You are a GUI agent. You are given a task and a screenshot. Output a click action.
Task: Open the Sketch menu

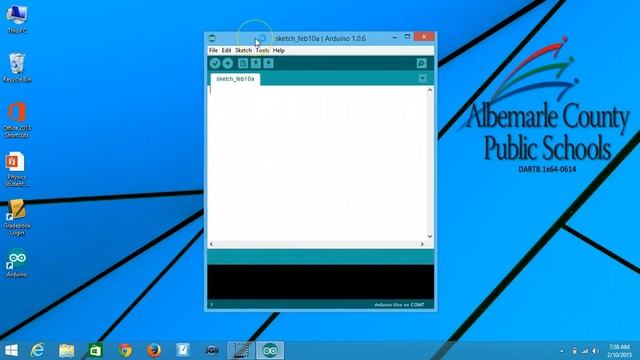pos(243,50)
